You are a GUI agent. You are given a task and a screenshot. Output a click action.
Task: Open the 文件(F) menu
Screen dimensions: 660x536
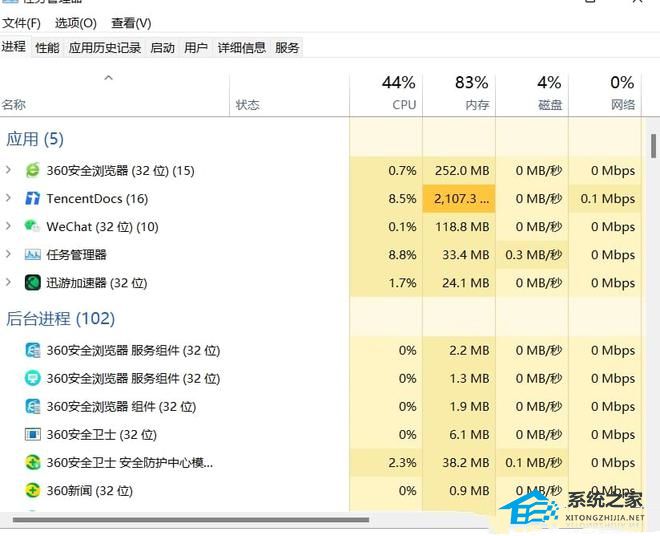pos(21,23)
